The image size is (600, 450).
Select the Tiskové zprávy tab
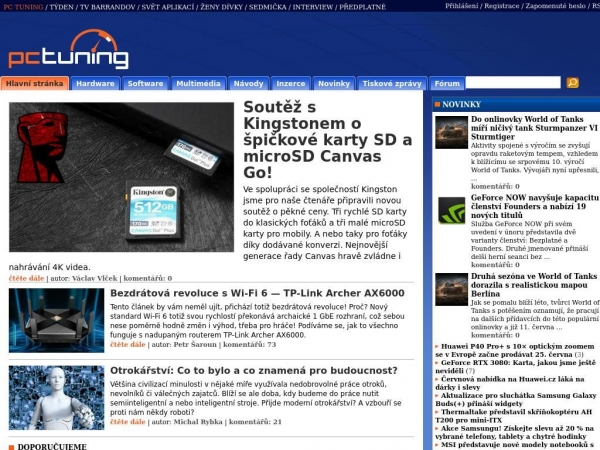tap(392, 83)
